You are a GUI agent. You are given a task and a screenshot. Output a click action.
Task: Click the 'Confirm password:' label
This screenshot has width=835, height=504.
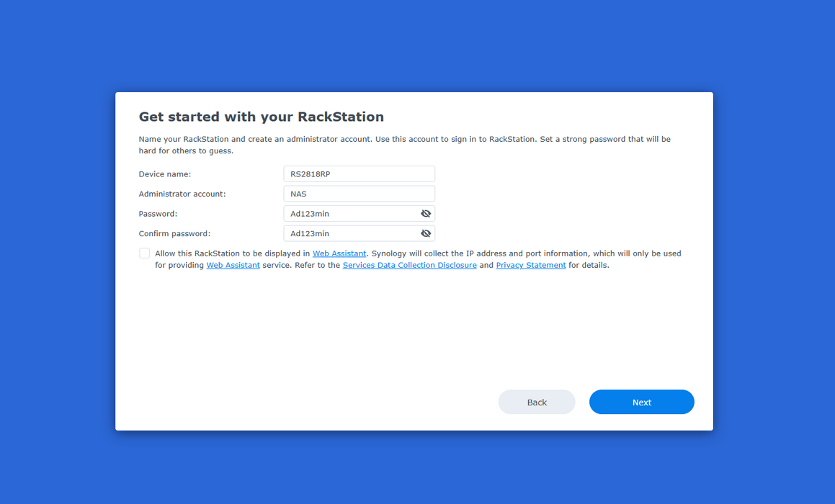[174, 233]
